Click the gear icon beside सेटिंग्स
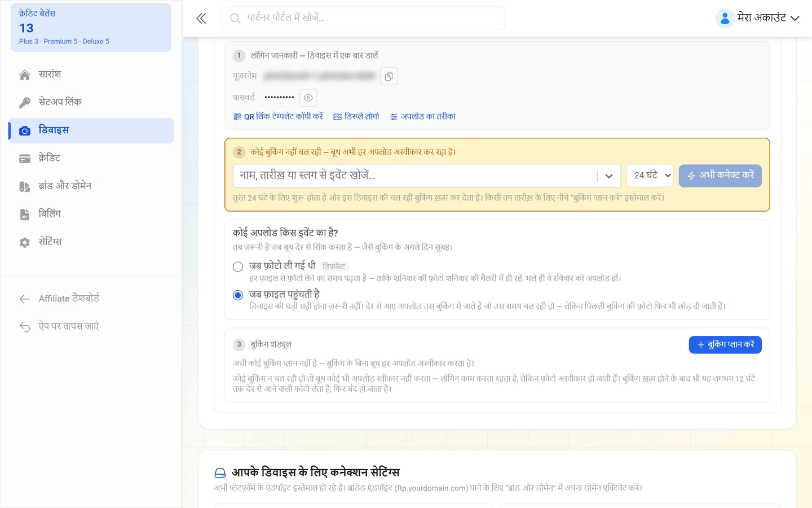Screen dimensions: 812x508 point(25,242)
